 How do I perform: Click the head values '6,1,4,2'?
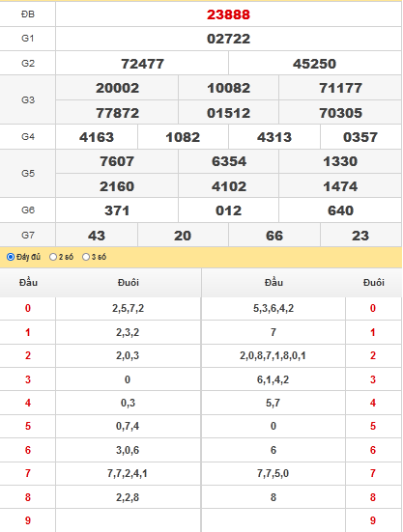pyautogui.click(x=273, y=379)
